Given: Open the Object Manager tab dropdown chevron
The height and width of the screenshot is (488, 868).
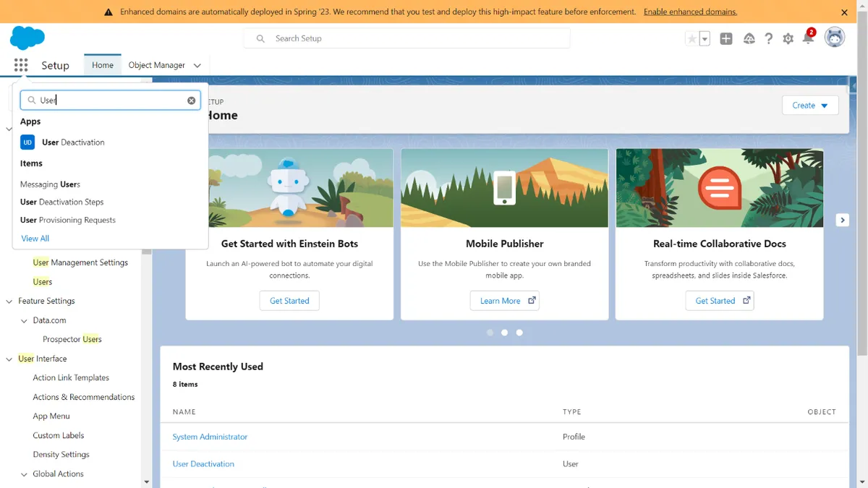Looking at the screenshot, I should point(197,66).
